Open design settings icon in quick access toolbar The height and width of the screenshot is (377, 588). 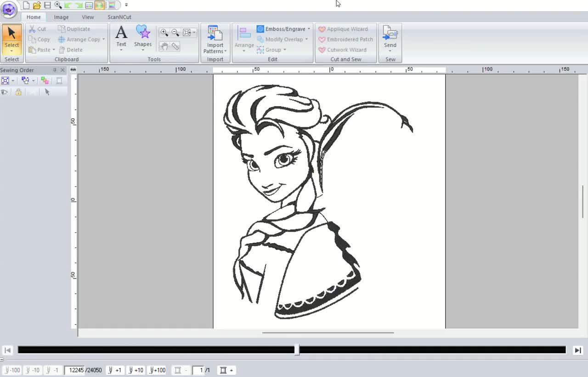click(x=89, y=6)
